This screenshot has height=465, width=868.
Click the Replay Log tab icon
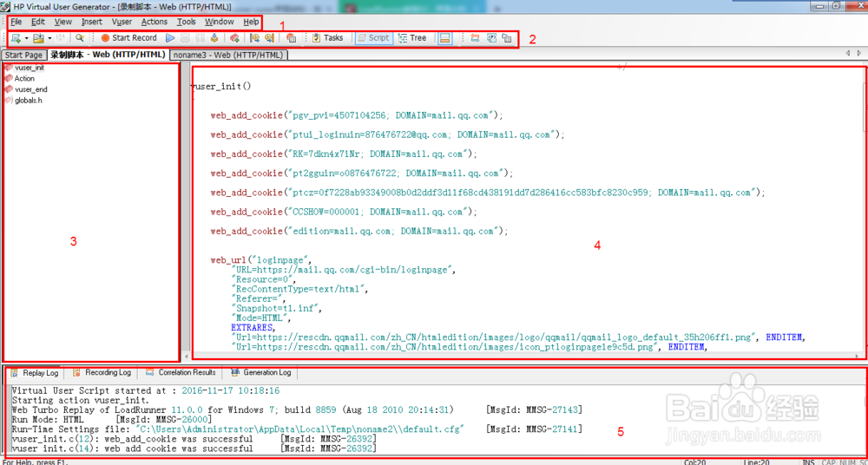click(x=15, y=373)
